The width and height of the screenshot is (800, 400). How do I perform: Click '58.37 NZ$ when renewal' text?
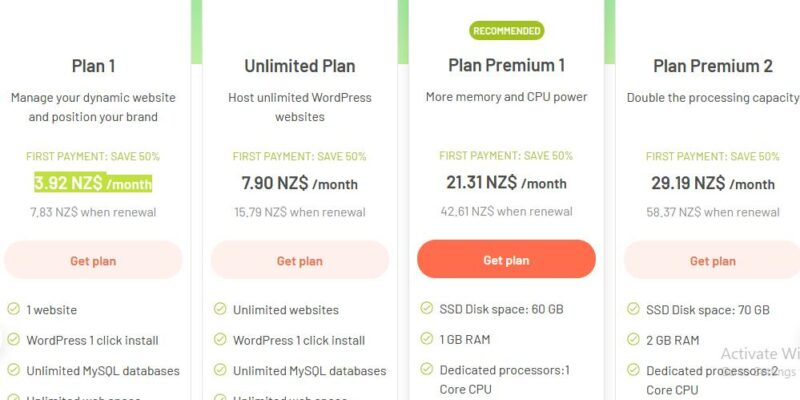[713, 212]
